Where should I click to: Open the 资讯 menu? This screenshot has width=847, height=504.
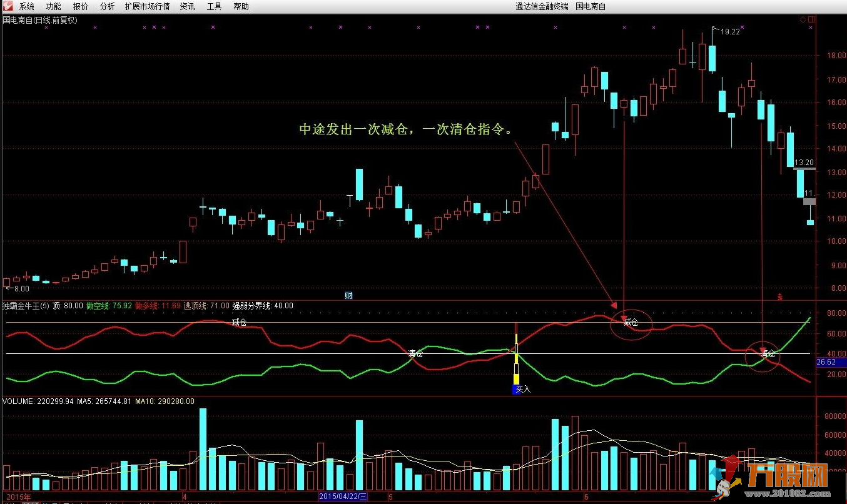pyautogui.click(x=187, y=7)
